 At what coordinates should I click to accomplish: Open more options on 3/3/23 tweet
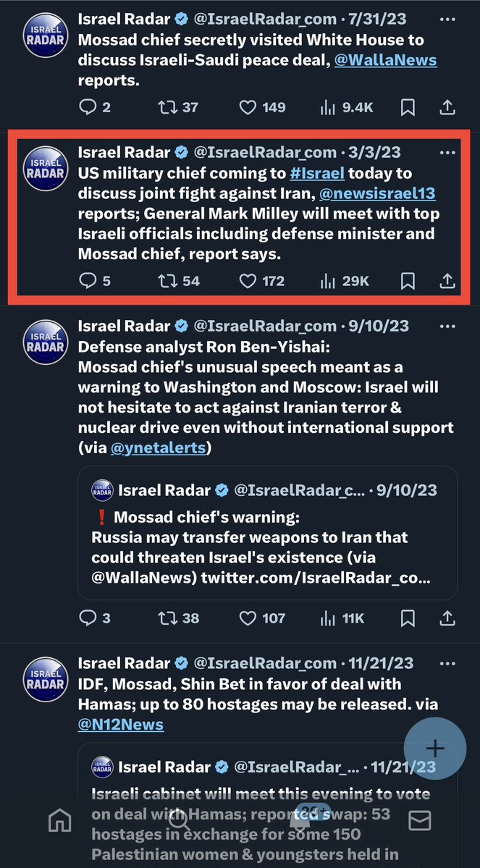pyautogui.click(x=447, y=153)
